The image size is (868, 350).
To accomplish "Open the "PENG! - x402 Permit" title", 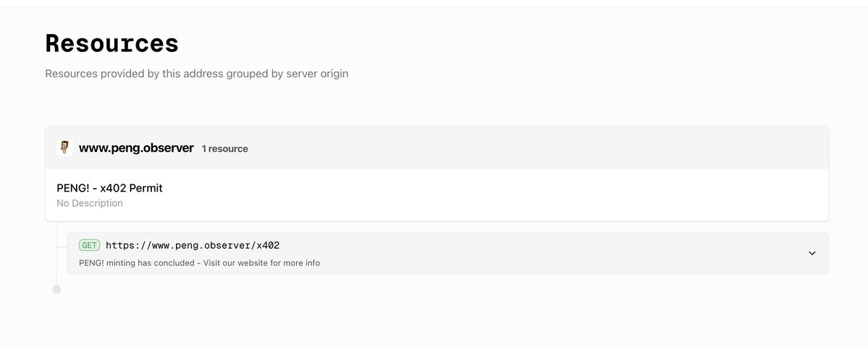I will [x=109, y=188].
